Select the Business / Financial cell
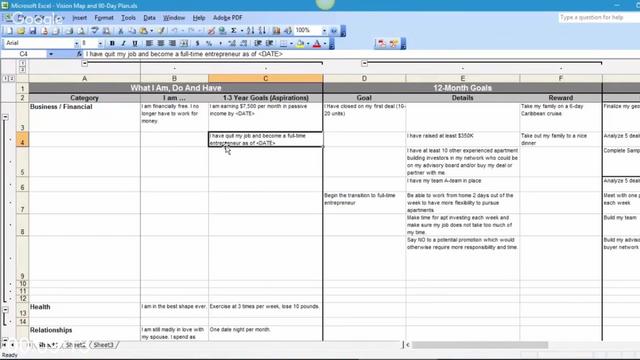Image resolution: width=640 pixels, height=360 pixels. click(x=84, y=117)
